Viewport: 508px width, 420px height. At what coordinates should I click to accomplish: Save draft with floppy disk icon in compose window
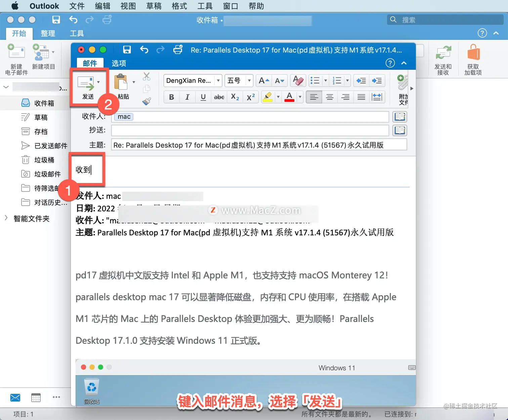pyautogui.click(x=127, y=50)
